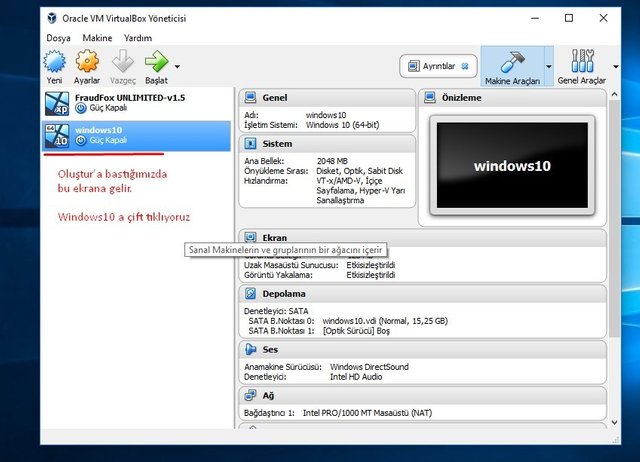The image size is (640, 462).
Task: Click 'Disket, Optik, Sabit Disk' boot order
Action: (x=360, y=171)
